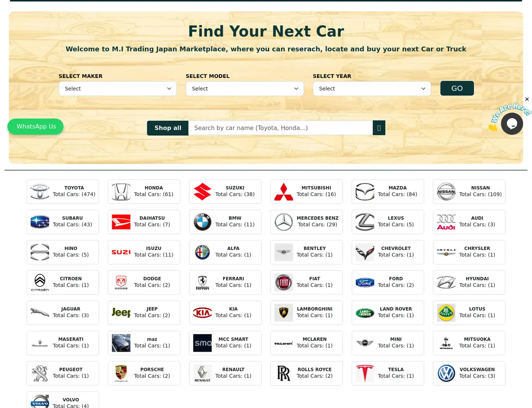The height and width of the screenshot is (408, 532).
Task: Click the Tesla brand logo
Action: pos(365,373)
